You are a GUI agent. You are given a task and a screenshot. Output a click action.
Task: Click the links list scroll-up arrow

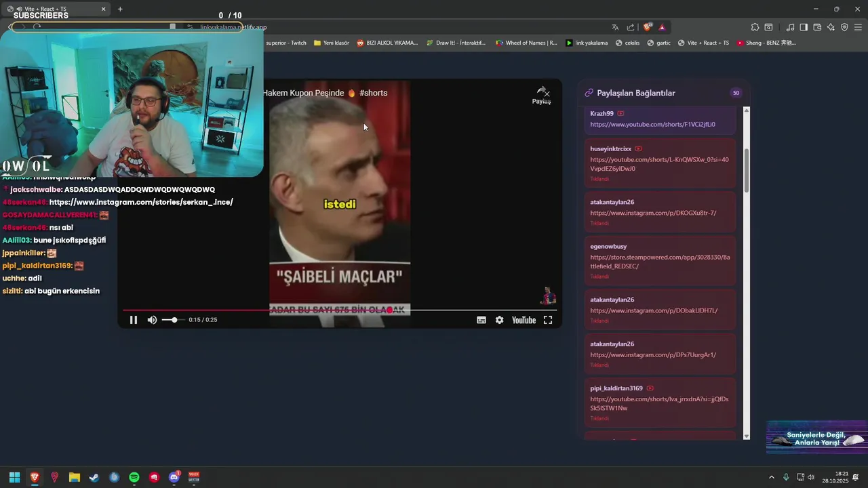tap(747, 110)
